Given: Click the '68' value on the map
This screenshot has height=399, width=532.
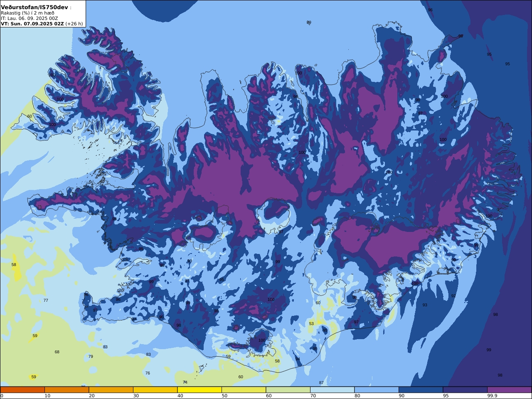Looking at the screenshot, I should click(57, 352).
